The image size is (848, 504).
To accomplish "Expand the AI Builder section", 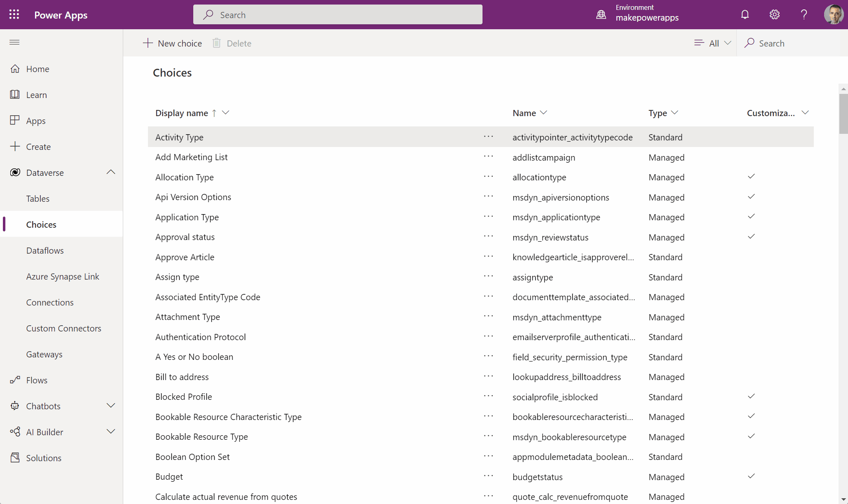I will click(110, 432).
